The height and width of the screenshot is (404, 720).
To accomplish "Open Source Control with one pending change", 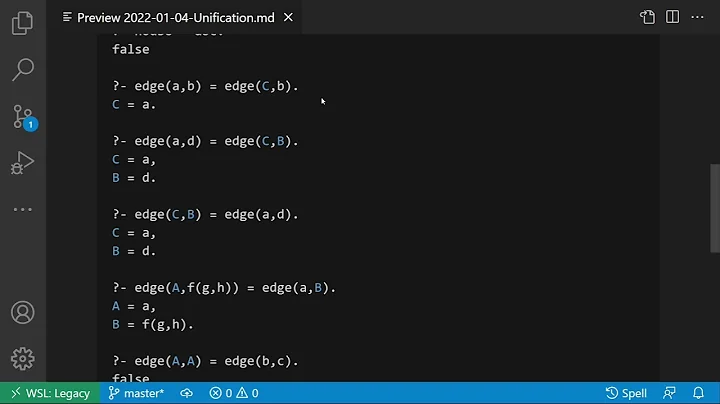I will point(23,117).
